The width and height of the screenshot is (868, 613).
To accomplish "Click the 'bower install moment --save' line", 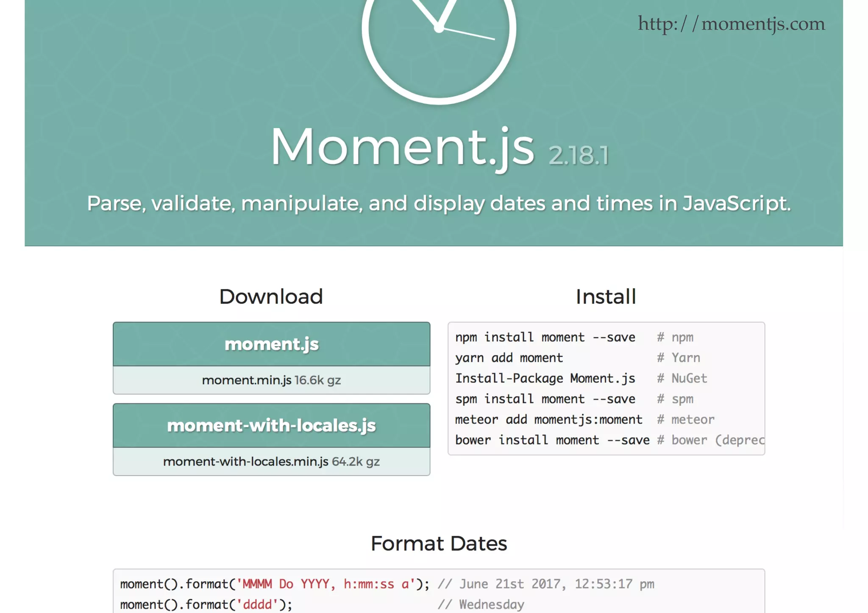I will click(x=552, y=440).
